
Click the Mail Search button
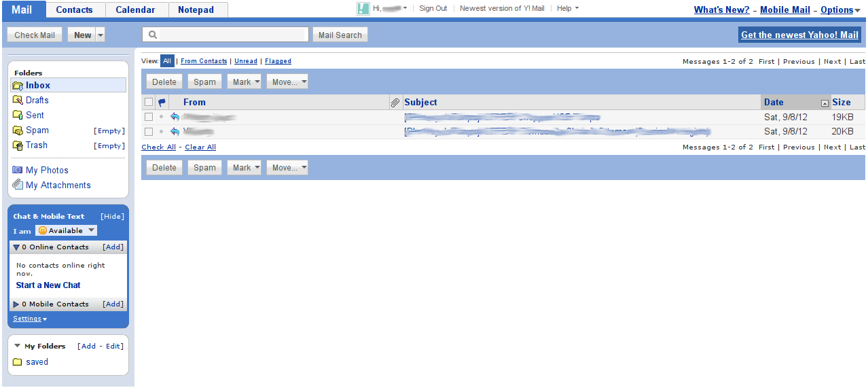[340, 35]
